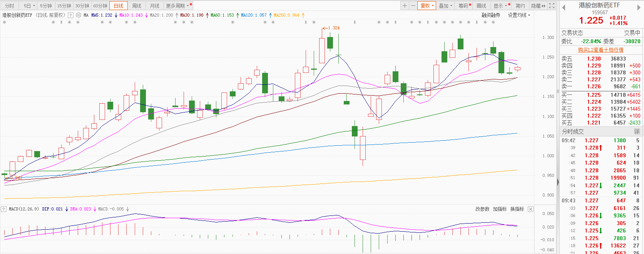Click latest price 1.225 in header
The image size is (644, 254).
[591, 20]
